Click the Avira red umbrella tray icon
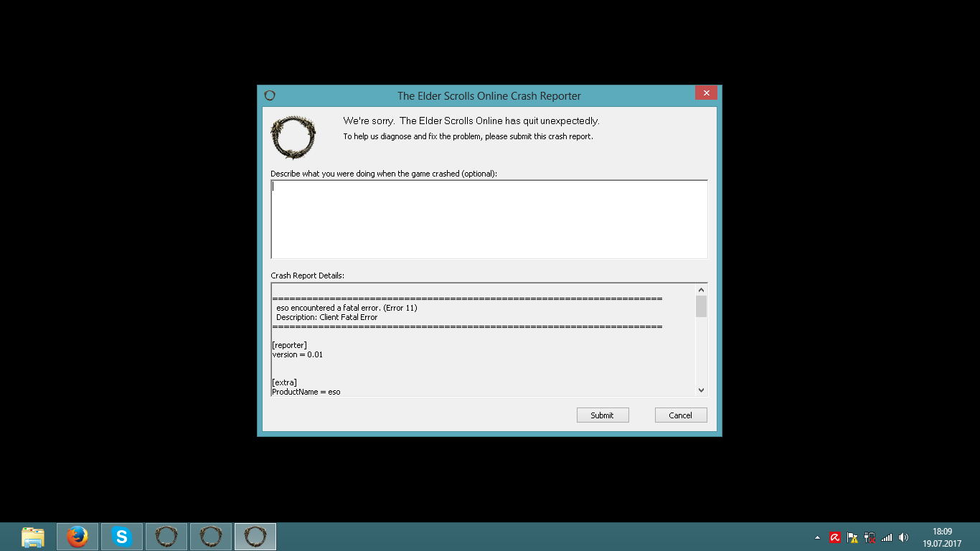This screenshot has width=980, height=551. (x=835, y=537)
